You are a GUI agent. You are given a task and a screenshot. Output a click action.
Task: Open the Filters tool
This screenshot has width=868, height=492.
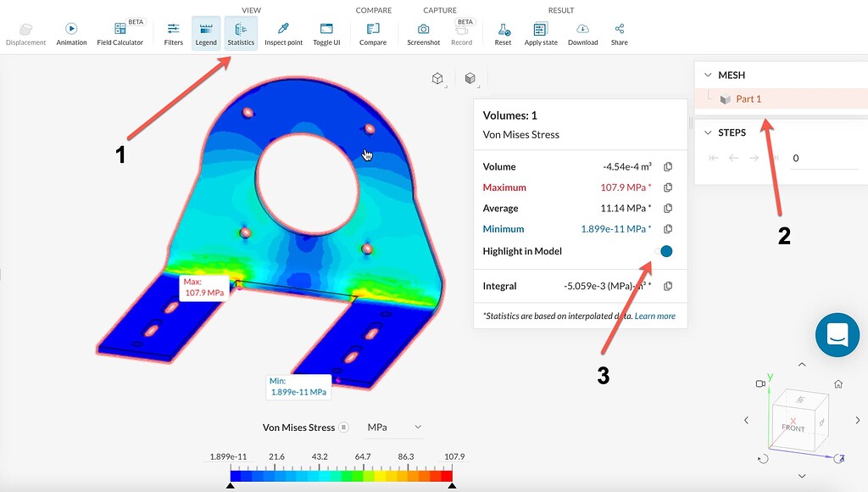pyautogui.click(x=173, y=33)
